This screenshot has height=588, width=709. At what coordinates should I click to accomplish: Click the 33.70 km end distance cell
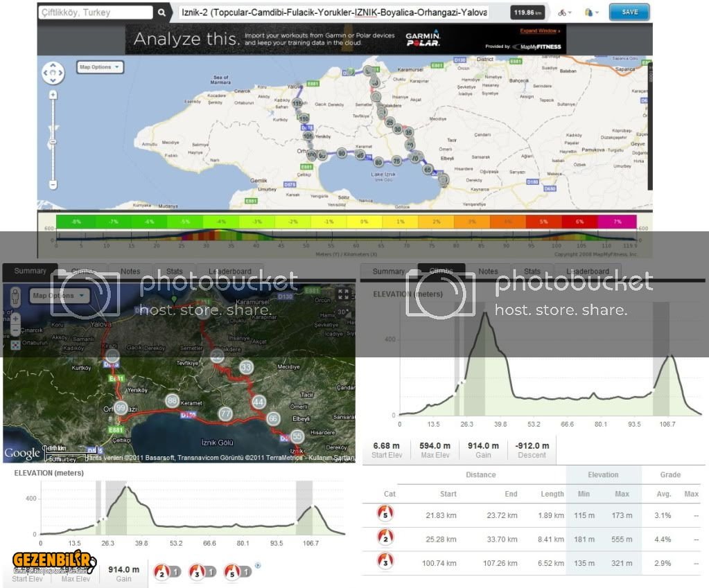[502, 540]
